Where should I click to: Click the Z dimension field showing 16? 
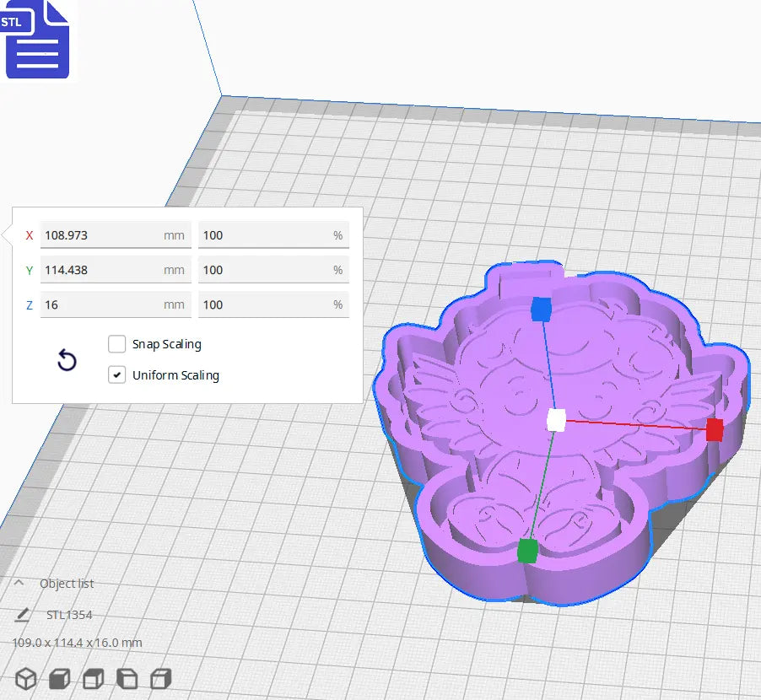(x=116, y=304)
